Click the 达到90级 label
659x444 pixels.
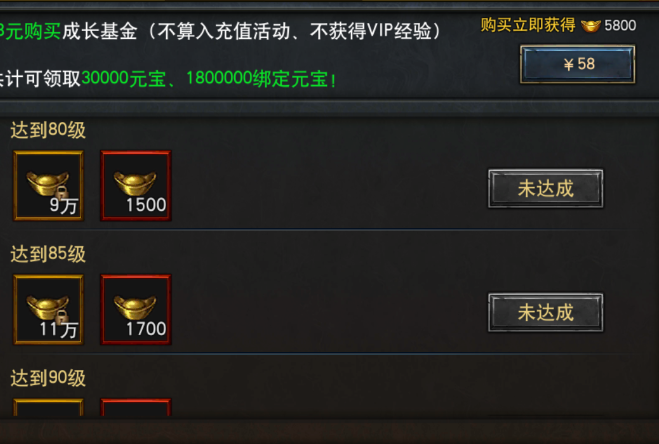pos(48,378)
